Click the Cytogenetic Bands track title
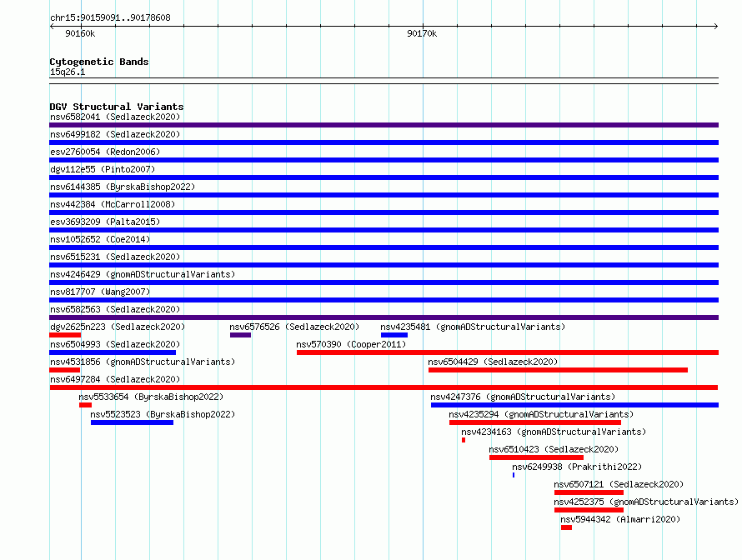742x560 pixels. click(x=99, y=62)
